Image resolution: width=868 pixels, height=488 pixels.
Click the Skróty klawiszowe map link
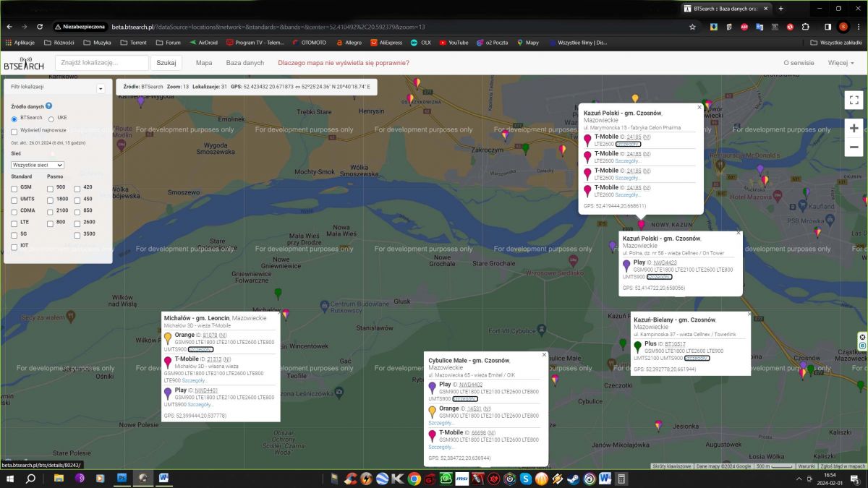[x=671, y=466]
